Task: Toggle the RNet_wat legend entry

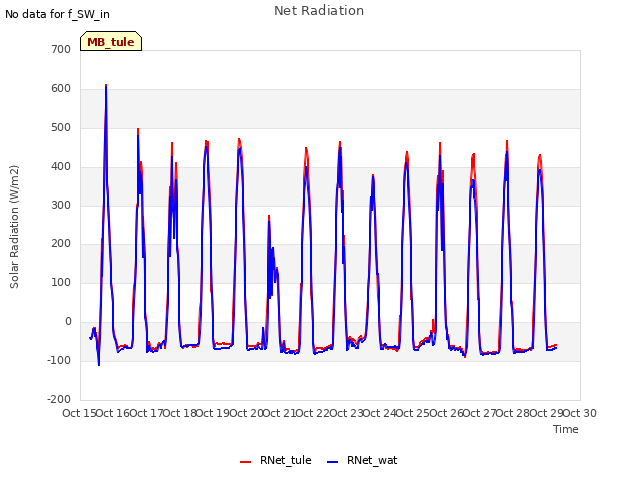Action: [362, 460]
